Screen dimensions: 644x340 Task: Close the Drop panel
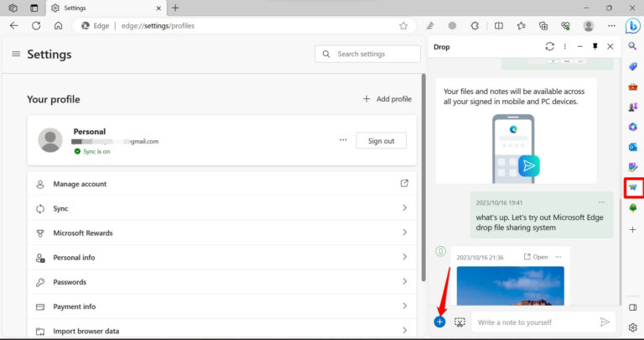click(x=610, y=46)
